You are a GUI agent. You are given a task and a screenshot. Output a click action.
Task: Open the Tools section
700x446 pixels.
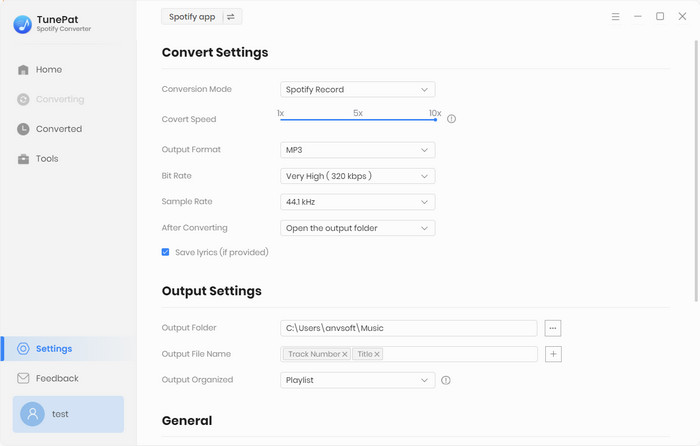point(38,159)
